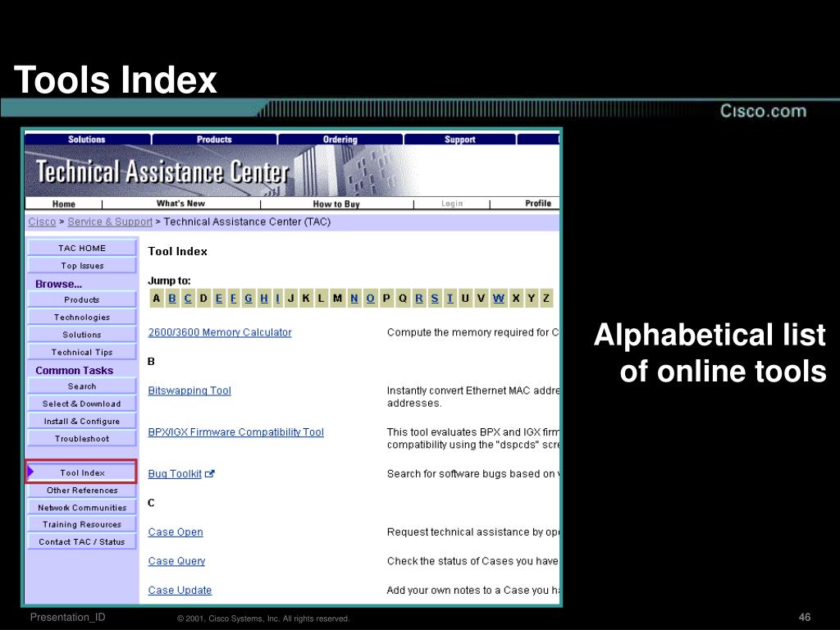Jump to letter I in index
The height and width of the screenshot is (630, 840).
click(x=277, y=299)
